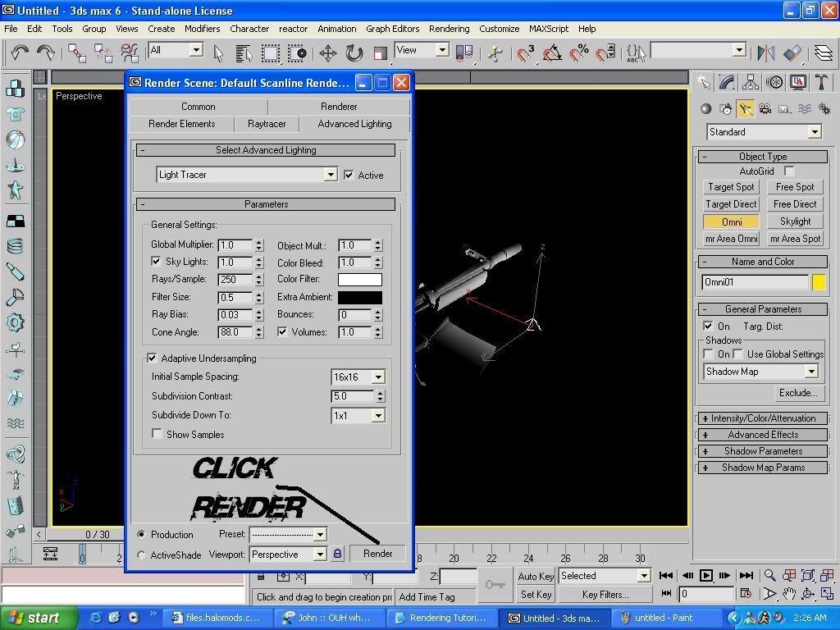
Task: Switch to the Render Elements tab
Action: (x=181, y=124)
